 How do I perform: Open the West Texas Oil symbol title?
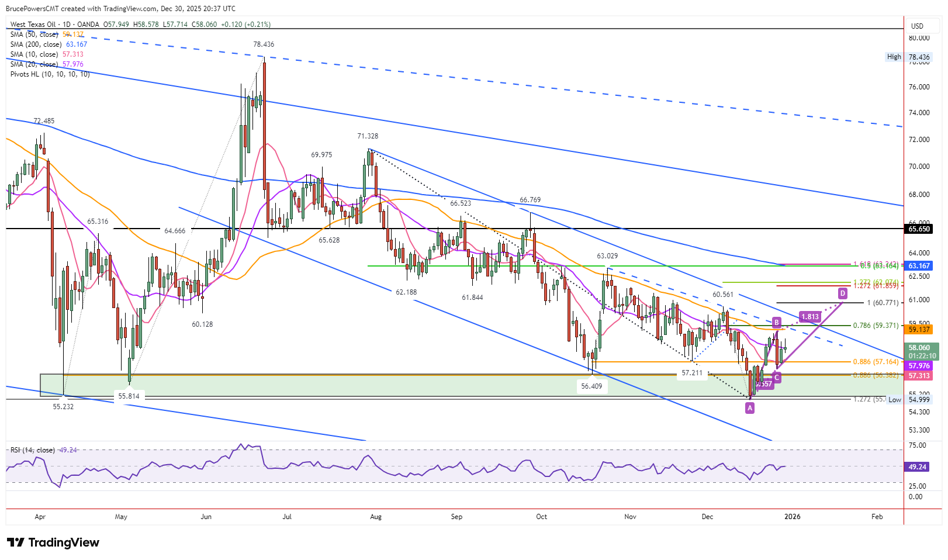33,25
